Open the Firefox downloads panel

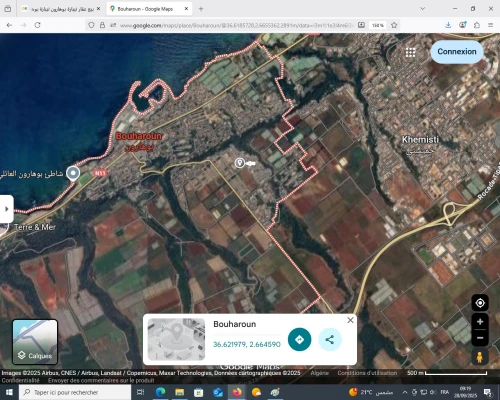tap(448, 25)
